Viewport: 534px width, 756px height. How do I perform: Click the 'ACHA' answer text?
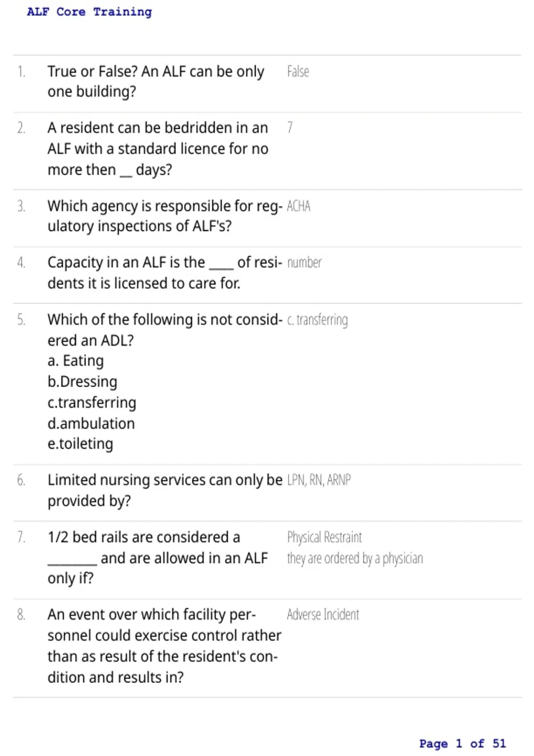[x=299, y=206]
